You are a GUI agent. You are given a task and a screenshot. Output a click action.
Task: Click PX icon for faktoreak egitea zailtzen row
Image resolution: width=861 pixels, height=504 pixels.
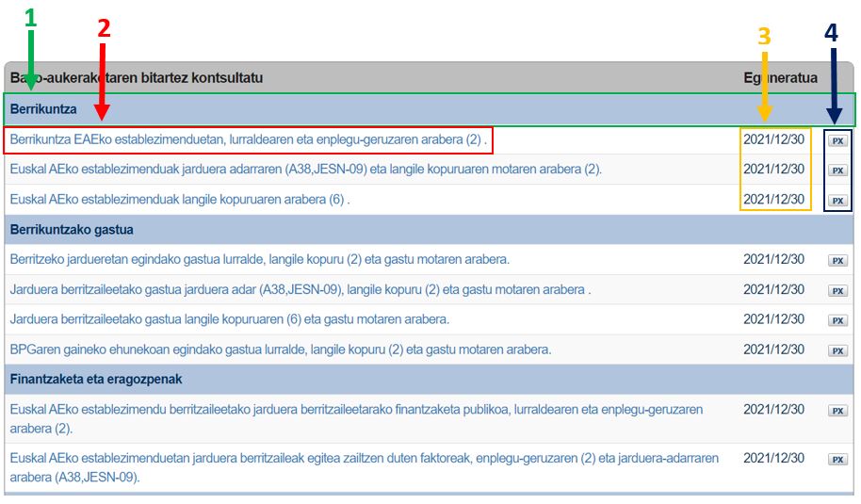pyautogui.click(x=837, y=460)
